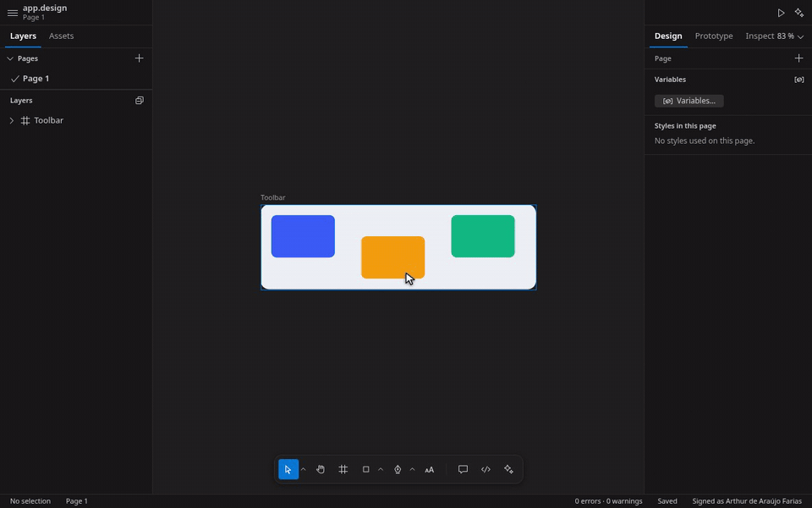Open pen tools chevron menu
Screen dimensions: 812x508
(412, 470)
